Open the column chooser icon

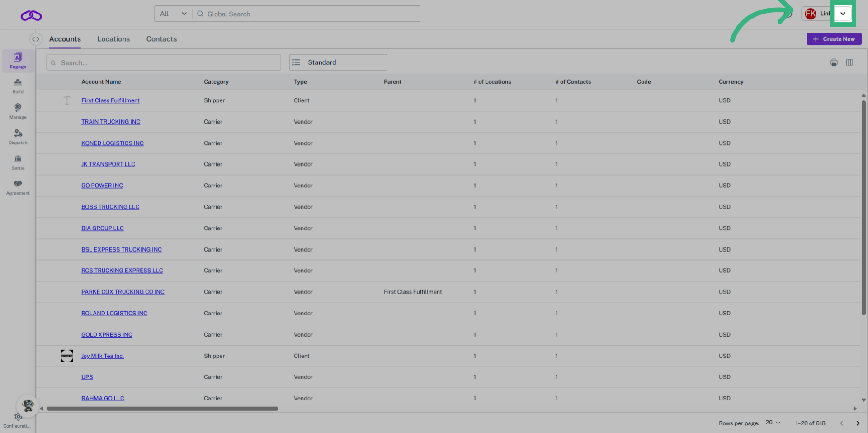coord(849,62)
